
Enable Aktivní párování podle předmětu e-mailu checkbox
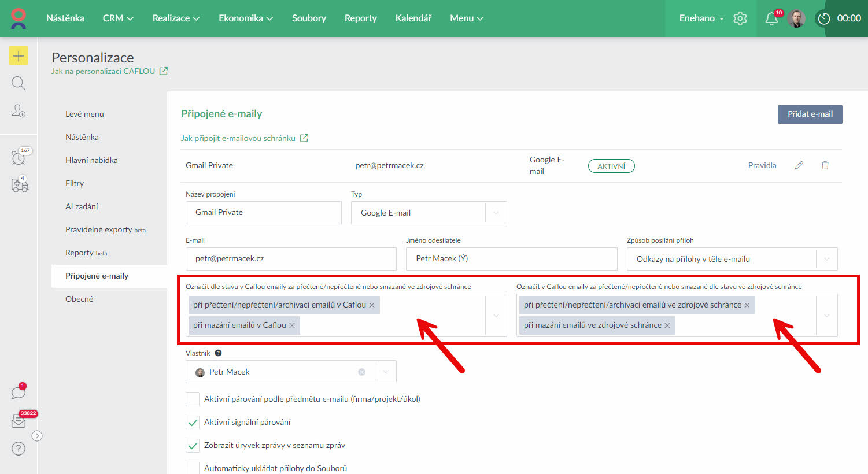(x=193, y=399)
